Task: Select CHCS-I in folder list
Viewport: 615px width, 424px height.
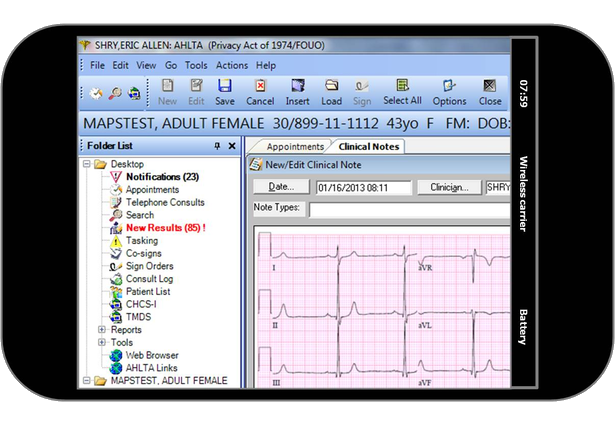Action: tap(141, 304)
